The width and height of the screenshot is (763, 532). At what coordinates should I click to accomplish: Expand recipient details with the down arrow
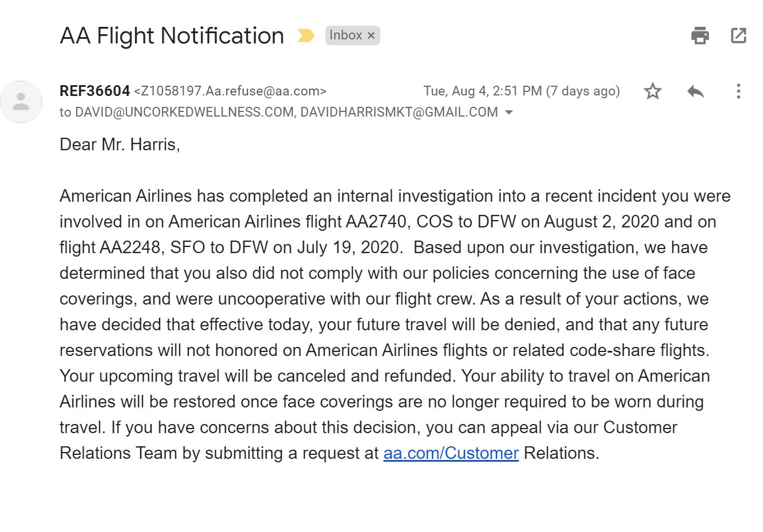coord(509,113)
